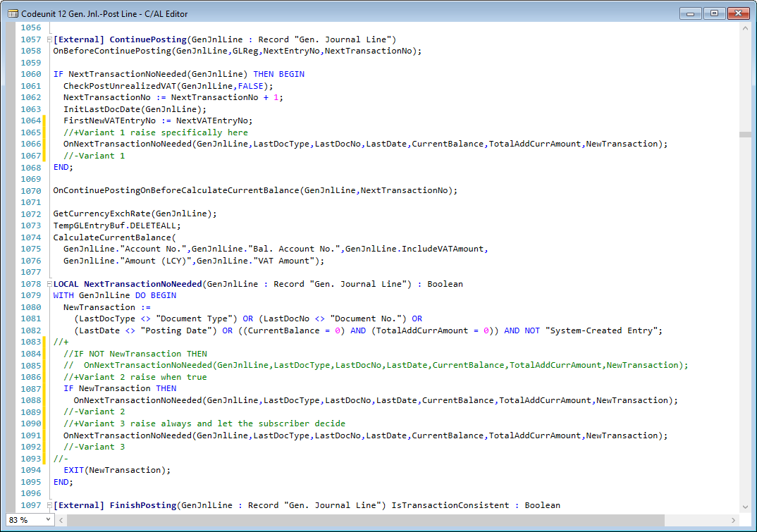Collapse the ContinuePosting function fold marker

click(48, 39)
